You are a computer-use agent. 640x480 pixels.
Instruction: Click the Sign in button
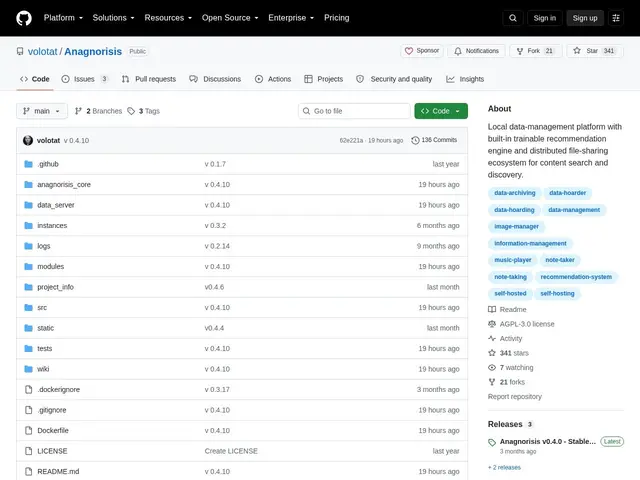(x=544, y=18)
